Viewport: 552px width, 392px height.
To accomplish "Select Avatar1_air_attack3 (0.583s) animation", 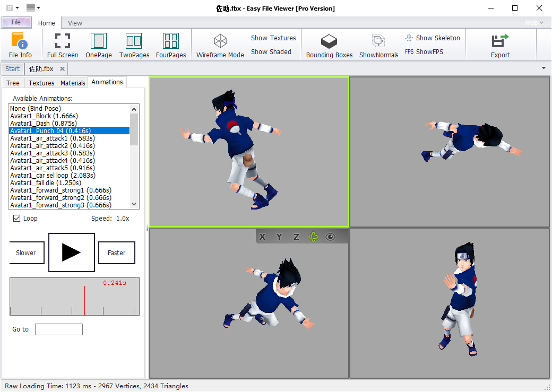I will pyautogui.click(x=70, y=153).
